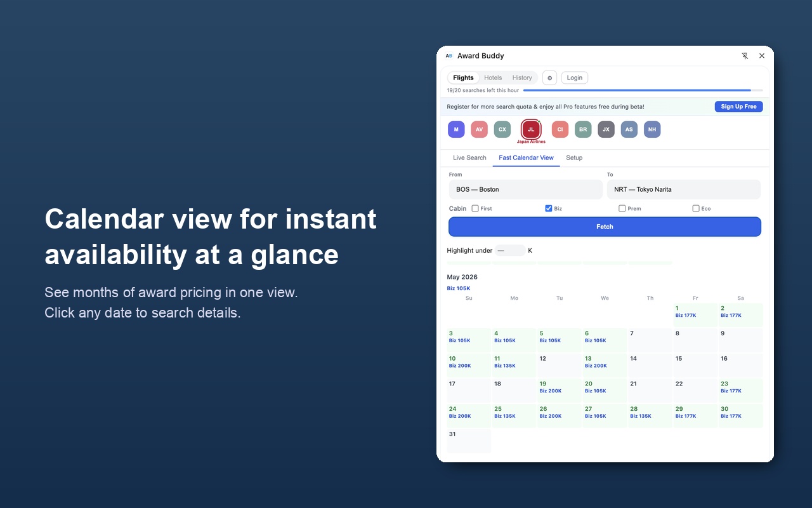812x508 pixels.
Task: Click the search quota progress bar
Action: [x=643, y=90]
